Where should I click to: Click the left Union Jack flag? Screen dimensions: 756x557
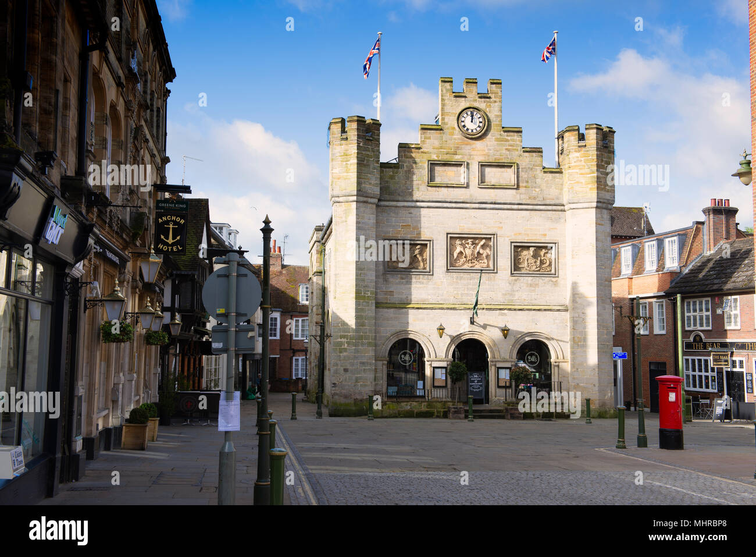click(x=371, y=57)
